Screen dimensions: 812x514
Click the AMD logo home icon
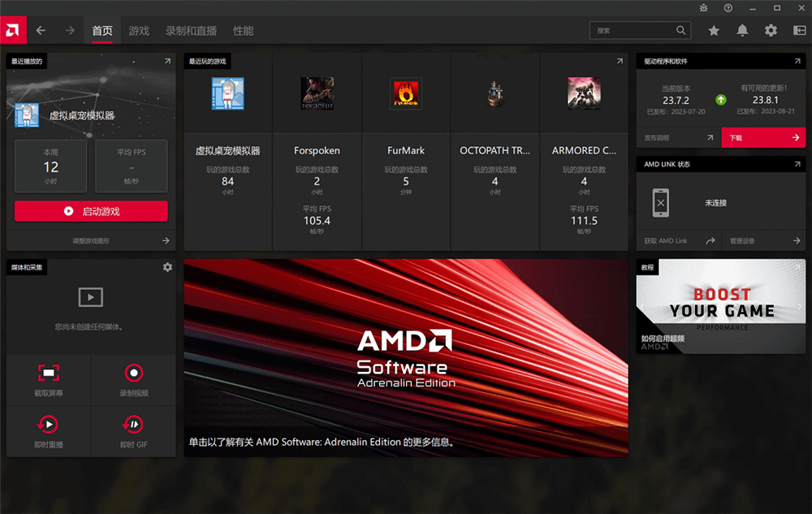point(13,30)
